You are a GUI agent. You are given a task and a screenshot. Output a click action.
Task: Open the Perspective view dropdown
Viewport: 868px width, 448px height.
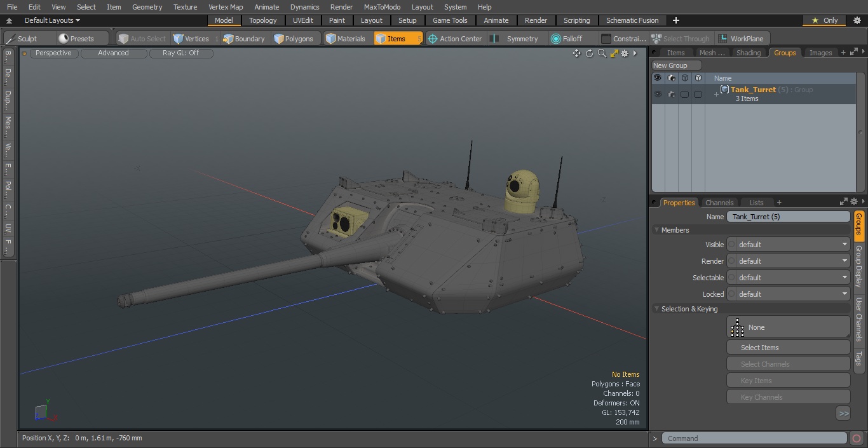[x=53, y=53]
